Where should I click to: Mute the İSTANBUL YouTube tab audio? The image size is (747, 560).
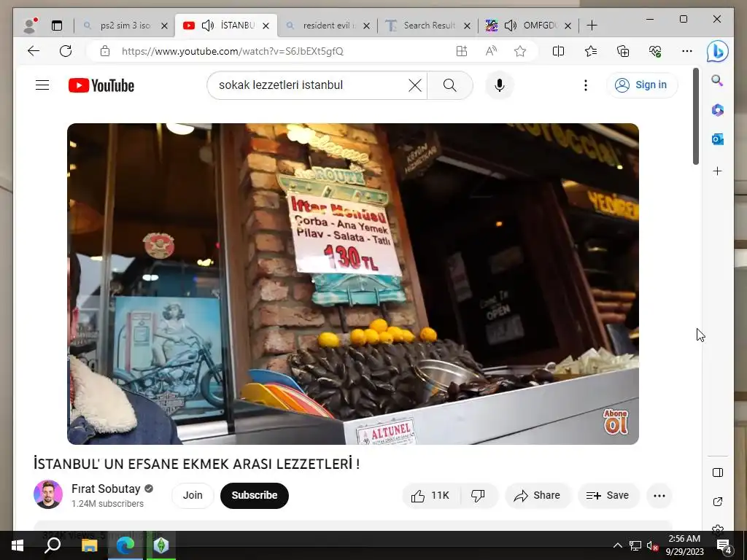point(208,26)
